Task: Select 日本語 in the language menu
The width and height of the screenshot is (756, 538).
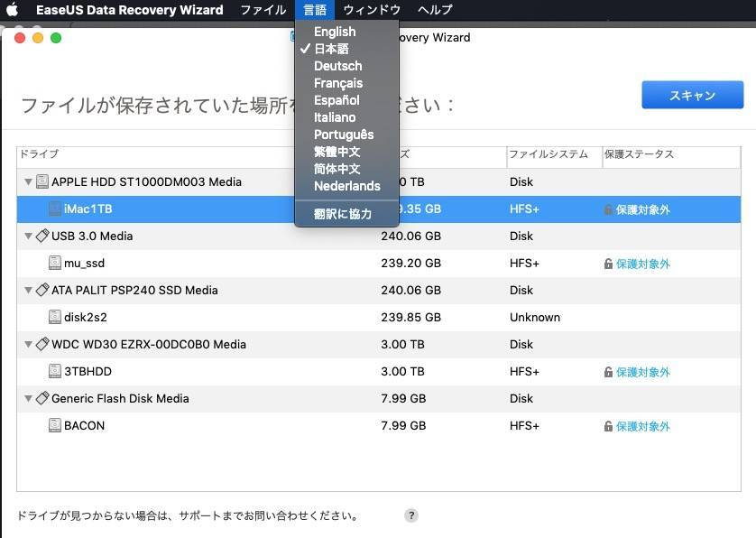Action: click(x=346, y=49)
